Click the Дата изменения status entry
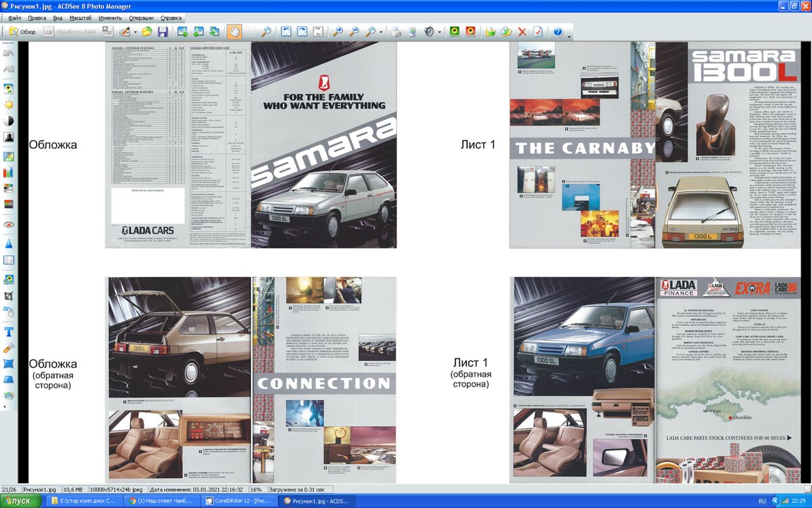 pos(198,489)
